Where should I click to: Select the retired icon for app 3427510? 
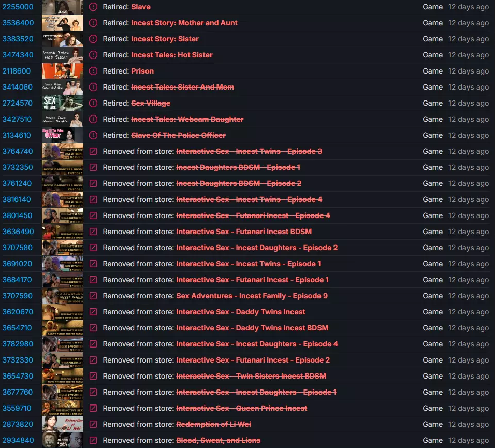pos(93,119)
